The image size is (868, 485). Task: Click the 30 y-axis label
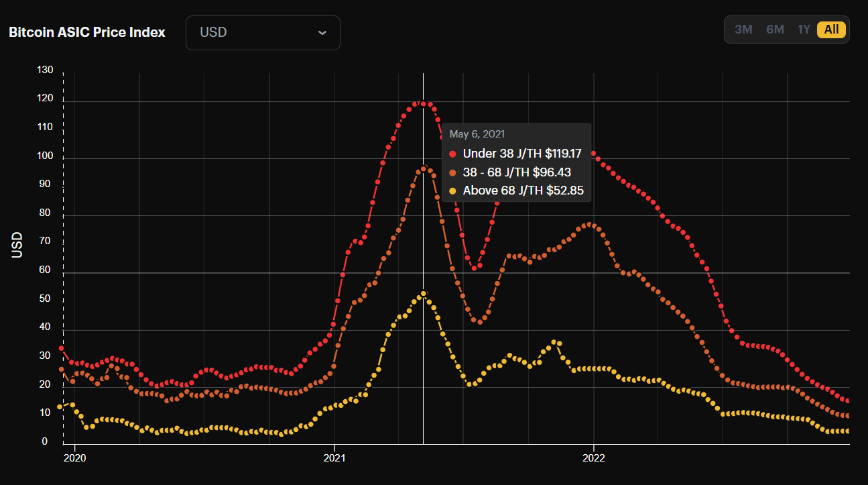tap(45, 356)
